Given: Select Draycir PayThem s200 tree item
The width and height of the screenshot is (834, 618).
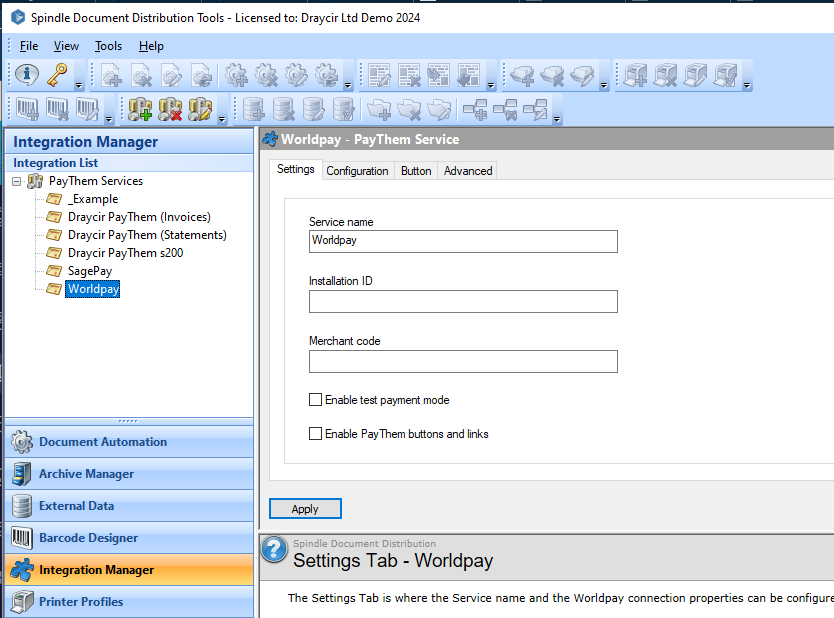Looking at the screenshot, I should tap(125, 253).
